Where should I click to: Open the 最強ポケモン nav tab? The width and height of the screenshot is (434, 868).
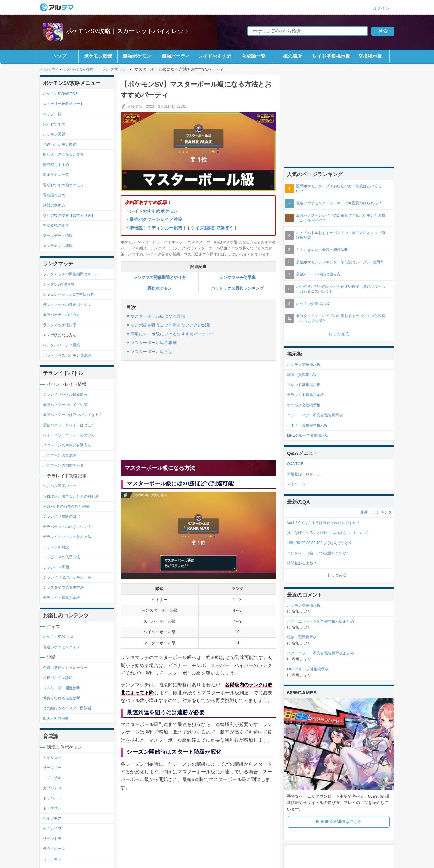(137, 56)
